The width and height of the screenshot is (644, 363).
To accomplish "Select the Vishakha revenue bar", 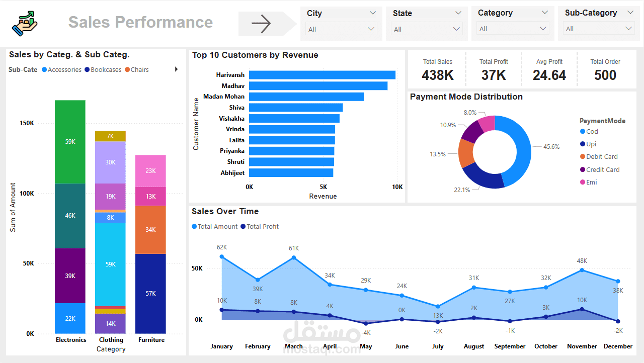I will 294,119.
